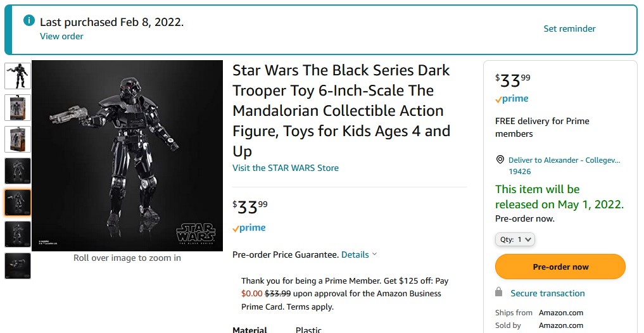Click the blue info icon beside Last purchased
Image resolution: width=644 pixels, height=333 pixels.
pyautogui.click(x=28, y=21)
